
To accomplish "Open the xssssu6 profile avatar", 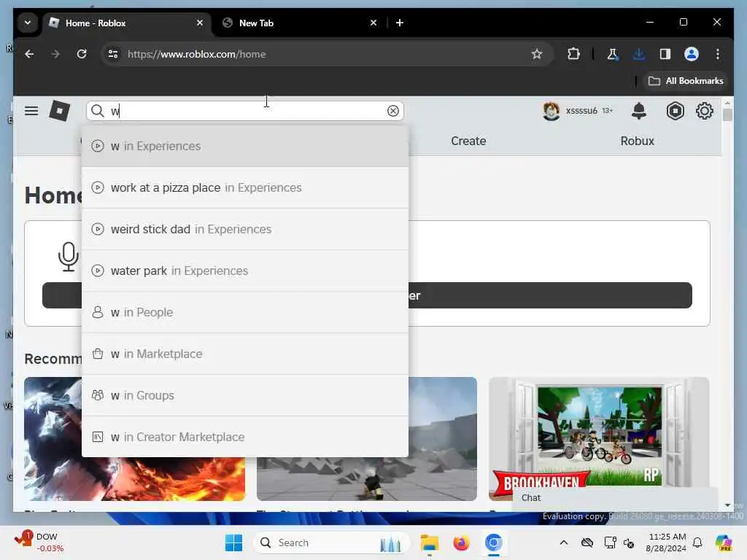I will 551,111.
